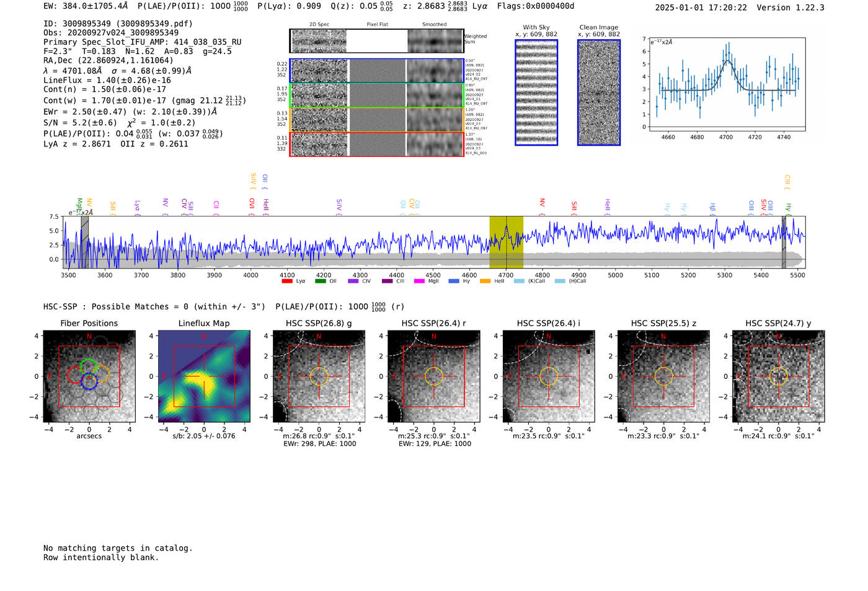Select the blue-bordered 2D fiber spectrum row

click(377, 71)
